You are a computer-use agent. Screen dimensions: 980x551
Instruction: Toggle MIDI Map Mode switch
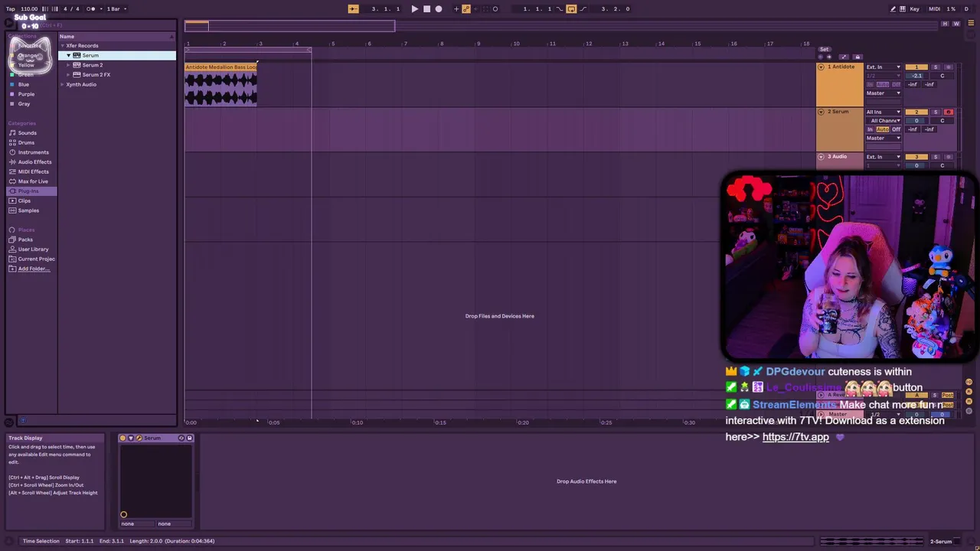[x=934, y=9]
